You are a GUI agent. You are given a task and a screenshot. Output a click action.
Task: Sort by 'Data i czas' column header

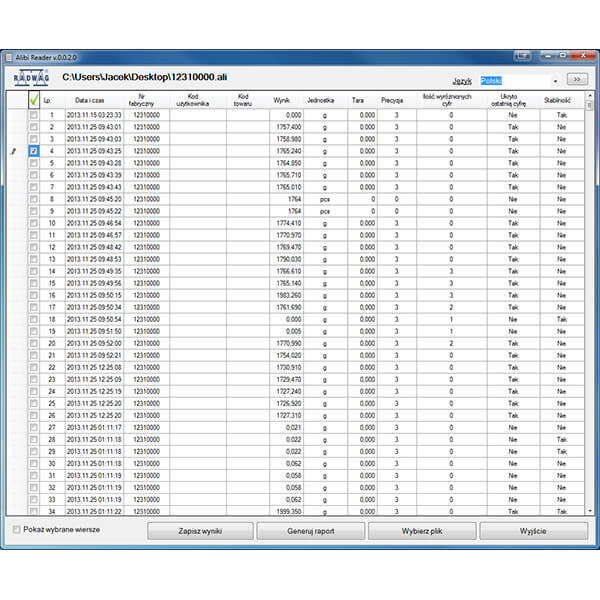coord(93,100)
